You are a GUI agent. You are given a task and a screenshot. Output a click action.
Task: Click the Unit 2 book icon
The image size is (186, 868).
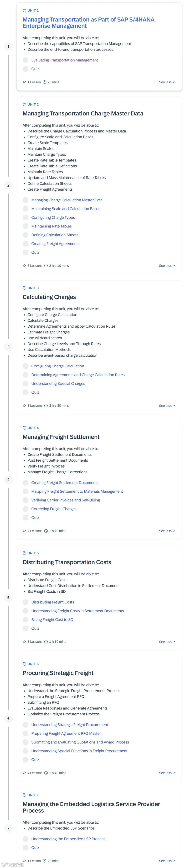click(x=24, y=104)
